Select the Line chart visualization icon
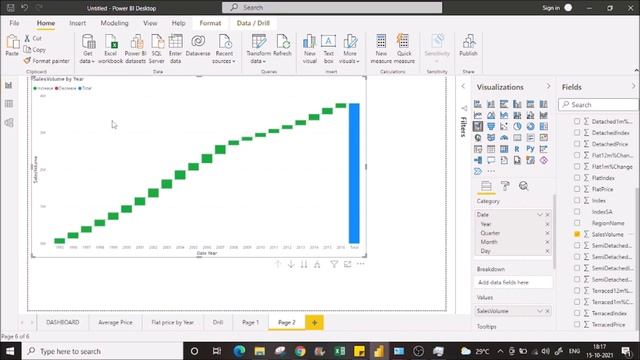 coord(478,116)
